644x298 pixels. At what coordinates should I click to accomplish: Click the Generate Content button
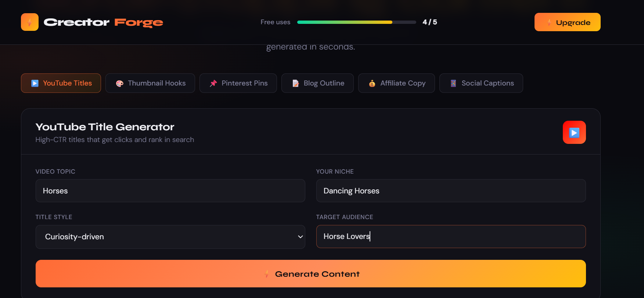311,274
